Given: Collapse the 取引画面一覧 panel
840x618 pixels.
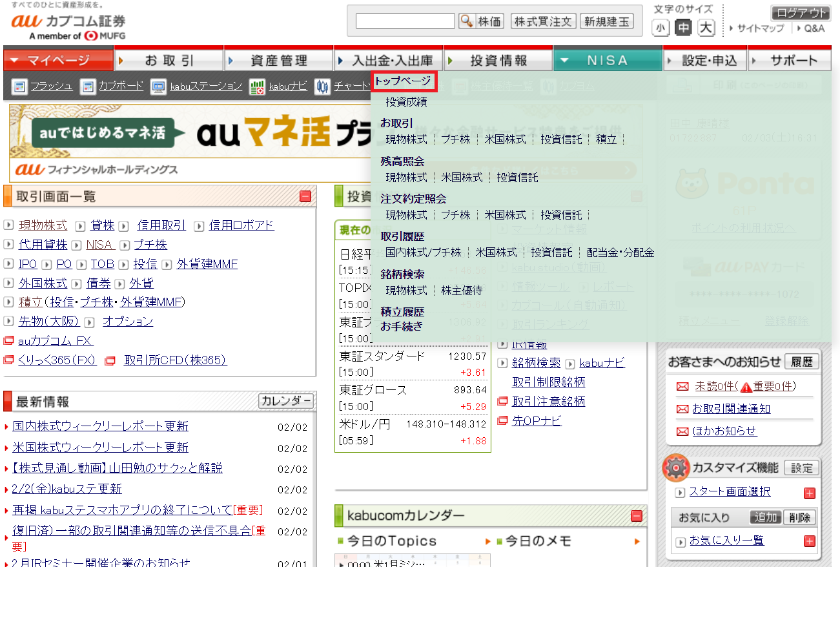Looking at the screenshot, I should pos(305,196).
